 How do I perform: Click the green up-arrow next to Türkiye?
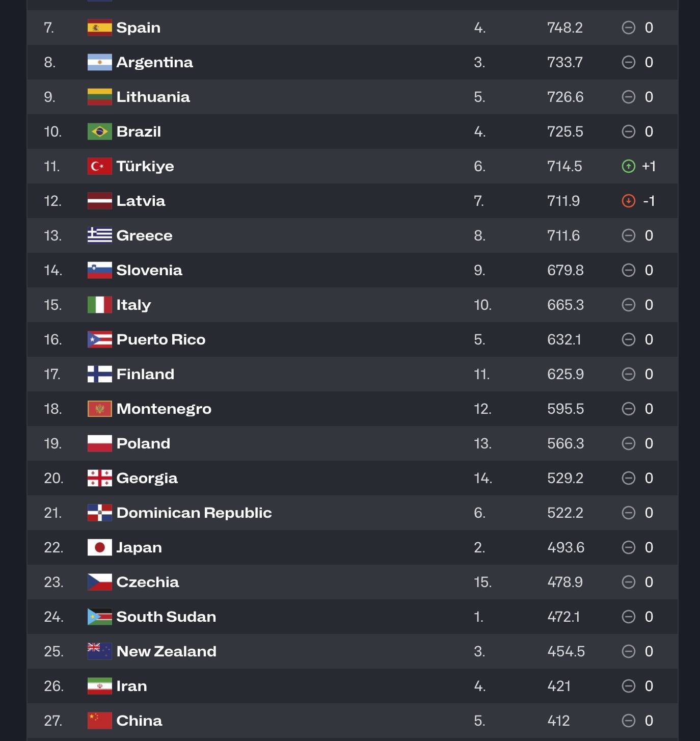(629, 166)
